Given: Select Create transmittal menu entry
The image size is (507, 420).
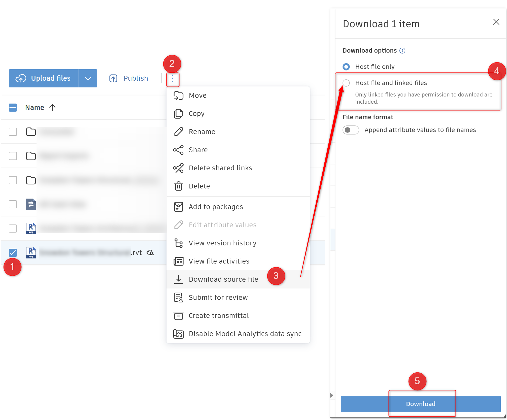Looking at the screenshot, I should pos(238,316).
